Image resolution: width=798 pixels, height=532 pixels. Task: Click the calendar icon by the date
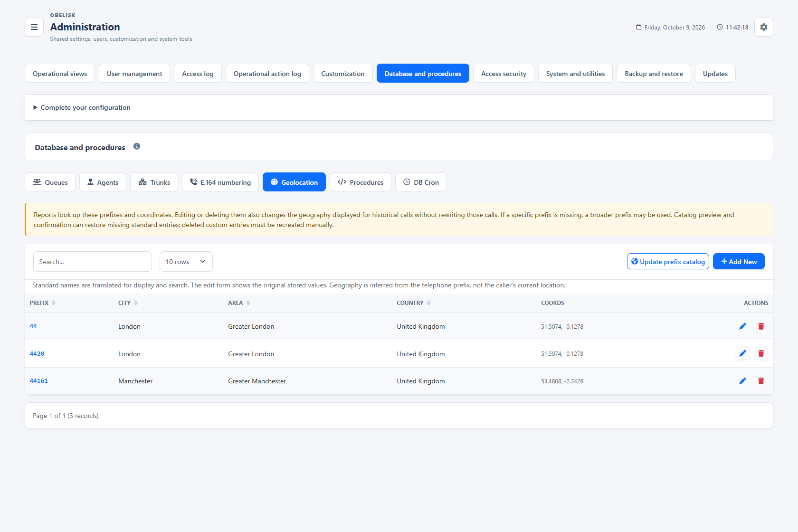pos(639,27)
